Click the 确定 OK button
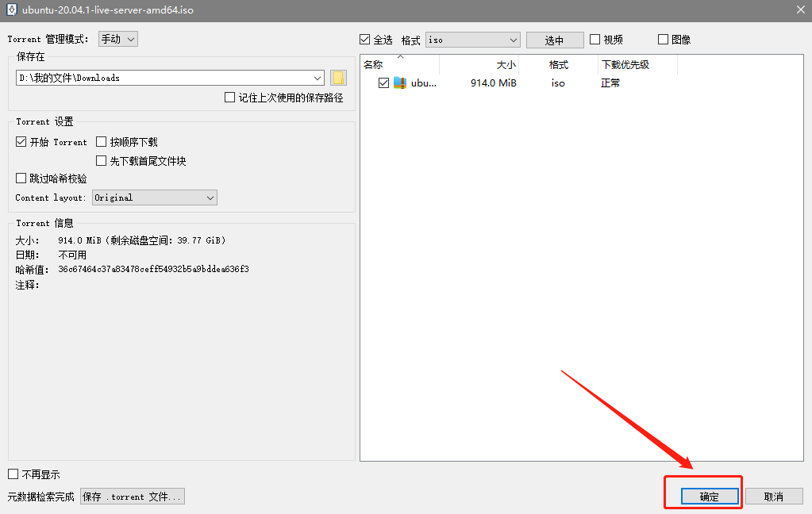This screenshot has height=514, width=812. pos(710,497)
